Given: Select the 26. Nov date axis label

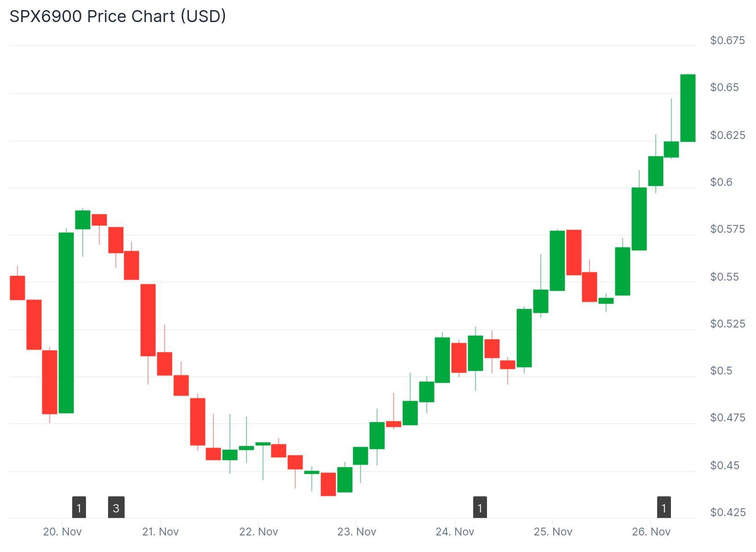Looking at the screenshot, I should click(x=651, y=532).
